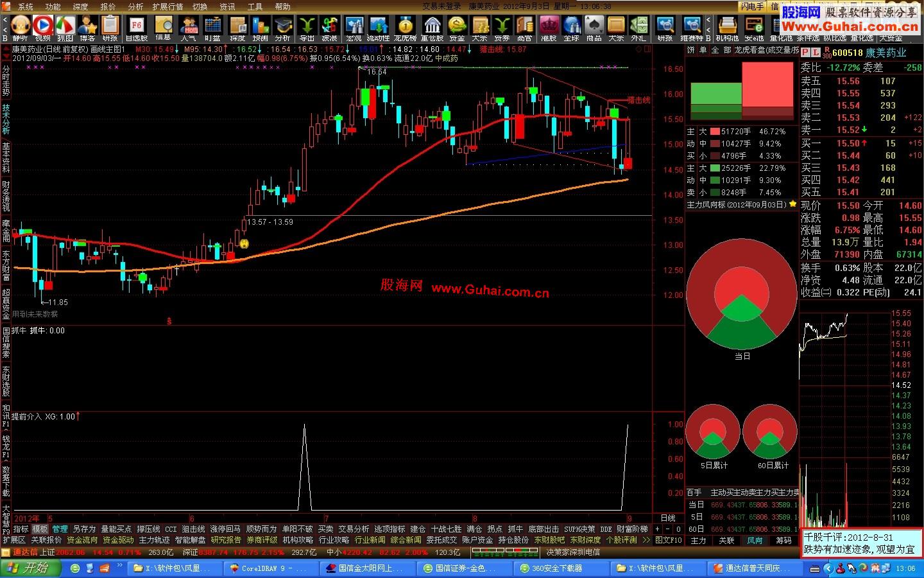The width and height of the screenshot is (924, 578).
Task: Click the 另存为 button
Action: (84, 529)
